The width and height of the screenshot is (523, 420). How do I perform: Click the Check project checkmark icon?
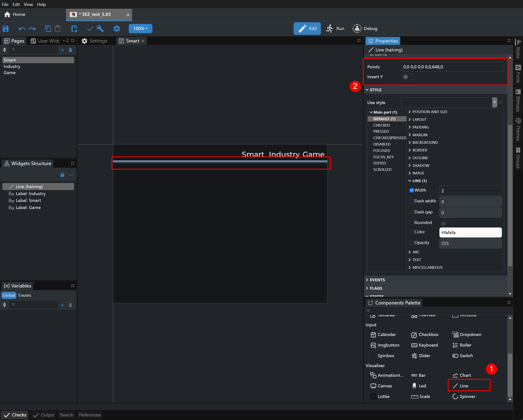click(x=90, y=29)
